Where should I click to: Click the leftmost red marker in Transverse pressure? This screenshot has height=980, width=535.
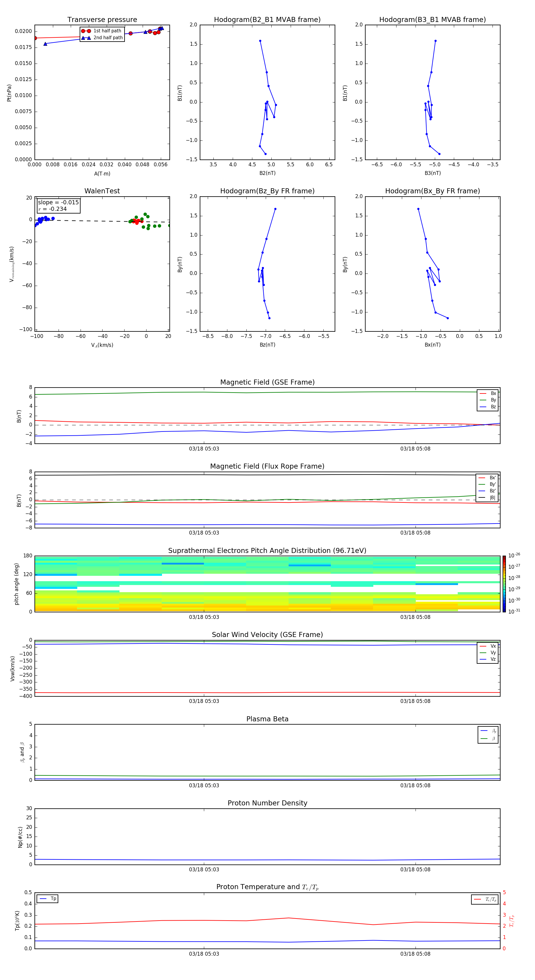pyautogui.click(x=35, y=38)
